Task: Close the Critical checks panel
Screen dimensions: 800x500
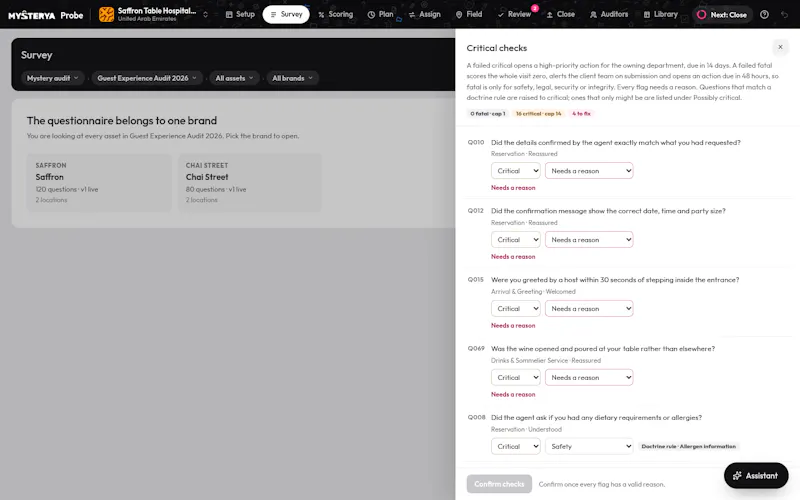Action: tap(780, 47)
